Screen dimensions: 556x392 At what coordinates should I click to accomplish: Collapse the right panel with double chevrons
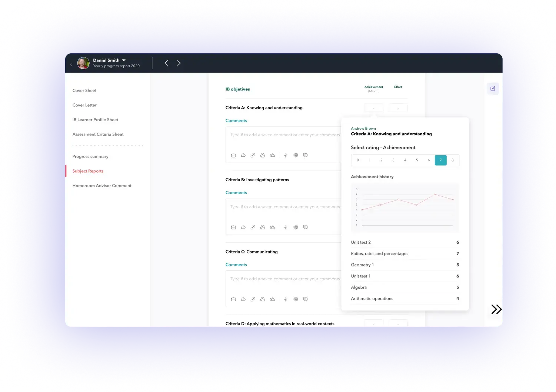pyautogui.click(x=496, y=309)
